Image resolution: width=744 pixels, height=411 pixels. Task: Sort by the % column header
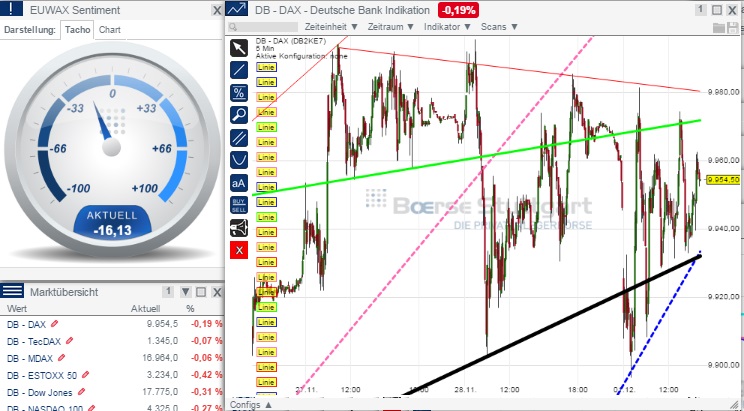click(190, 308)
